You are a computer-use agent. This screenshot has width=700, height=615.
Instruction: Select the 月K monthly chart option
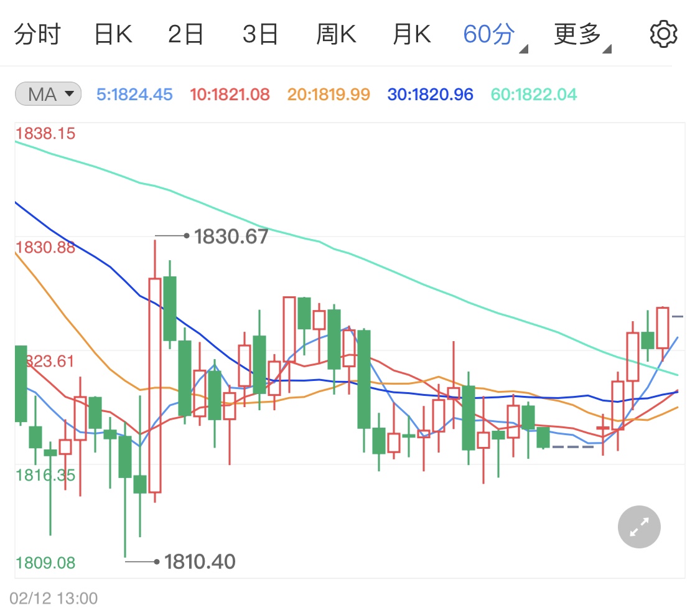point(411,34)
